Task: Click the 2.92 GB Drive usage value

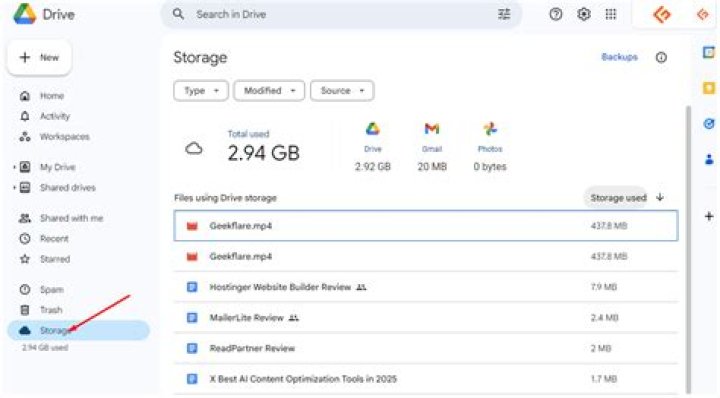Action: 372,167
